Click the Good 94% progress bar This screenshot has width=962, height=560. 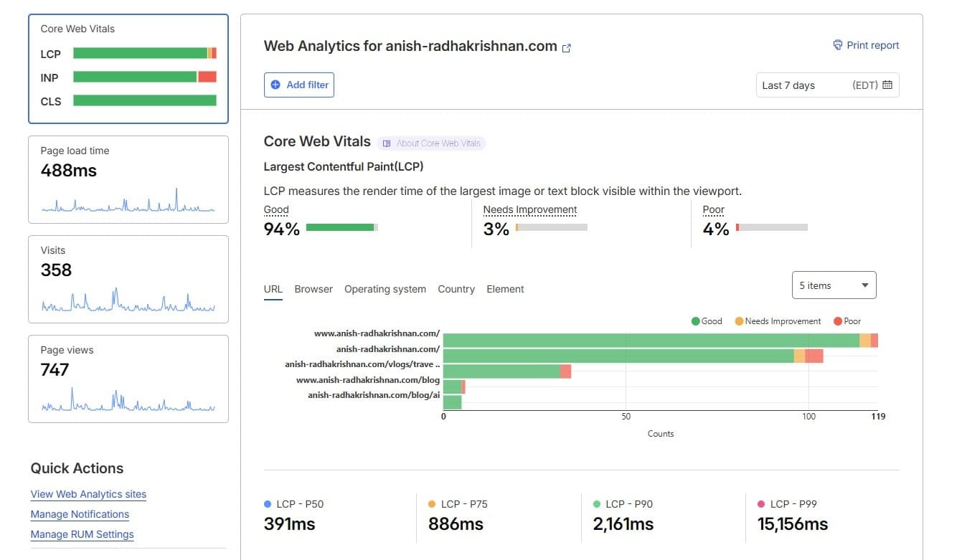pyautogui.click(x=342, y=227)
